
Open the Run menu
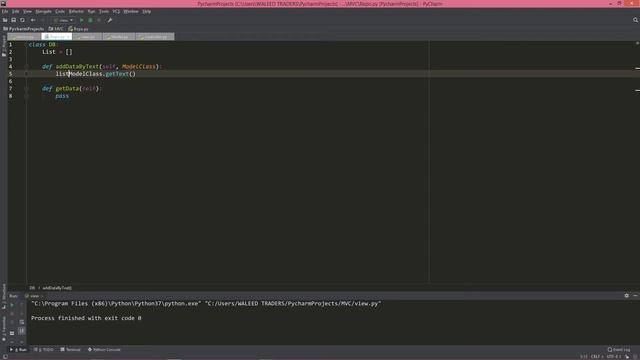tap(91, 11)
